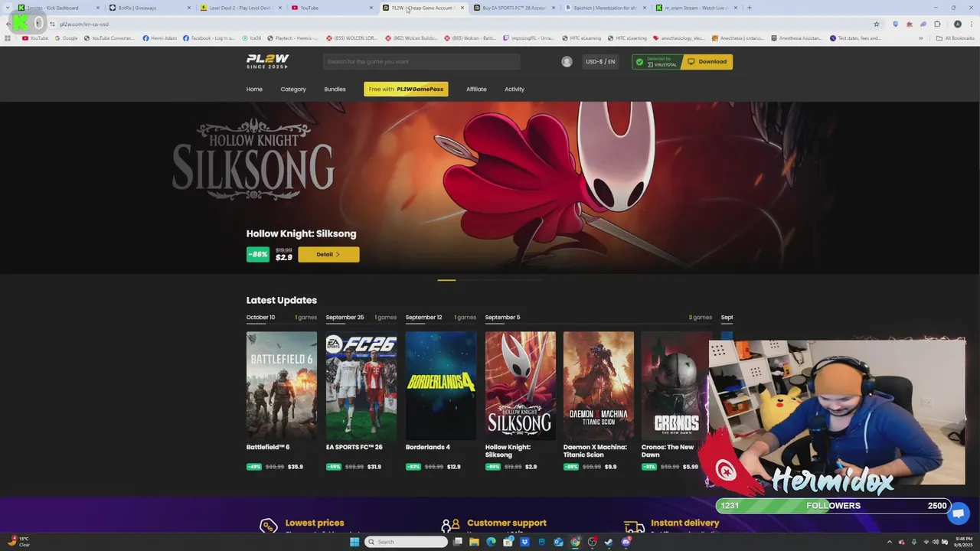Open the clock and date in taskbar
Screen dimensions: 980x551
[x=963, y=542]
